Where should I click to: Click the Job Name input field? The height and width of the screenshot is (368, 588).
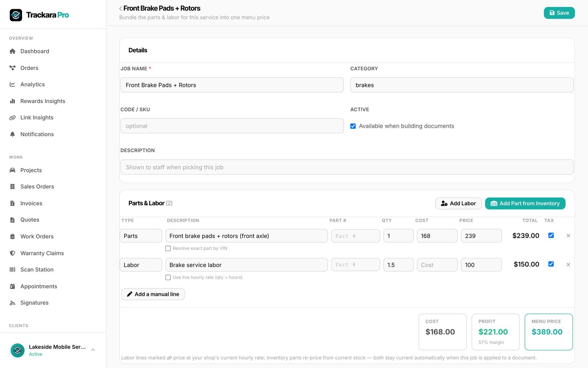tap(232, 85)
